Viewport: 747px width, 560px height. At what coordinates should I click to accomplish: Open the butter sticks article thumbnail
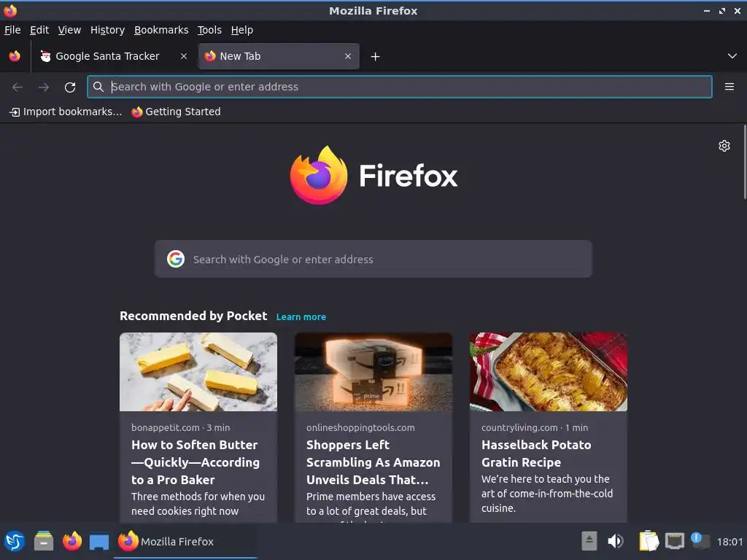pyautogui.click(x=198, y=372)
